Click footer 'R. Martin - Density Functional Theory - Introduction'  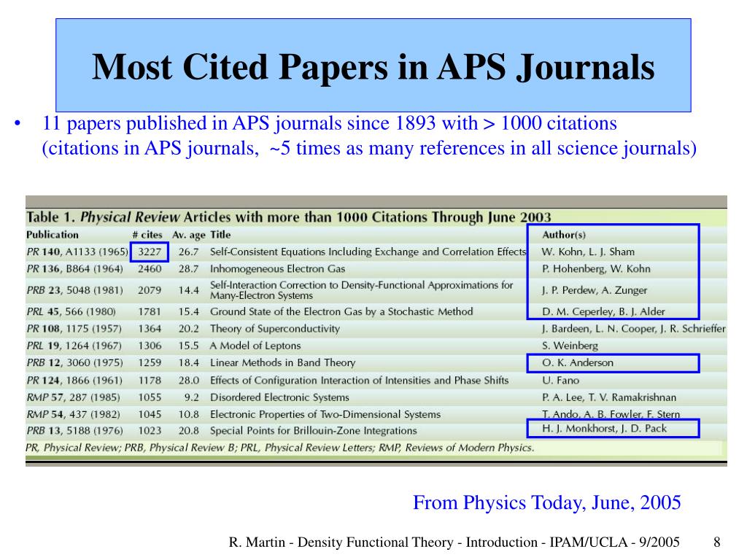click(454, 542)
